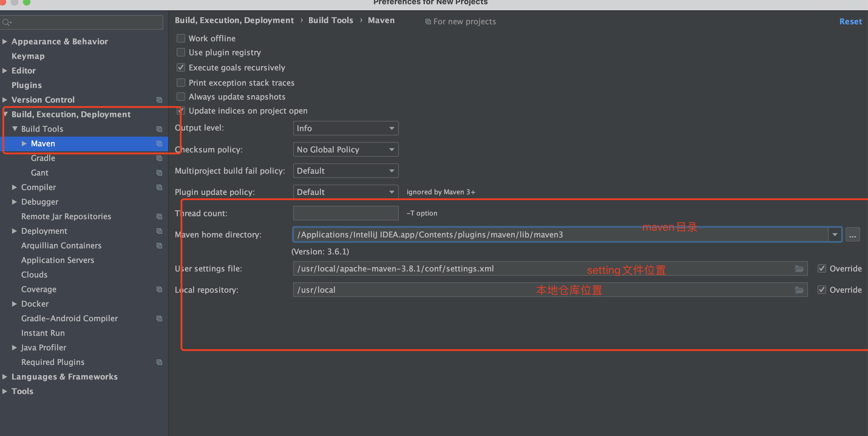Click the Thread count input field

click(345, 213)
